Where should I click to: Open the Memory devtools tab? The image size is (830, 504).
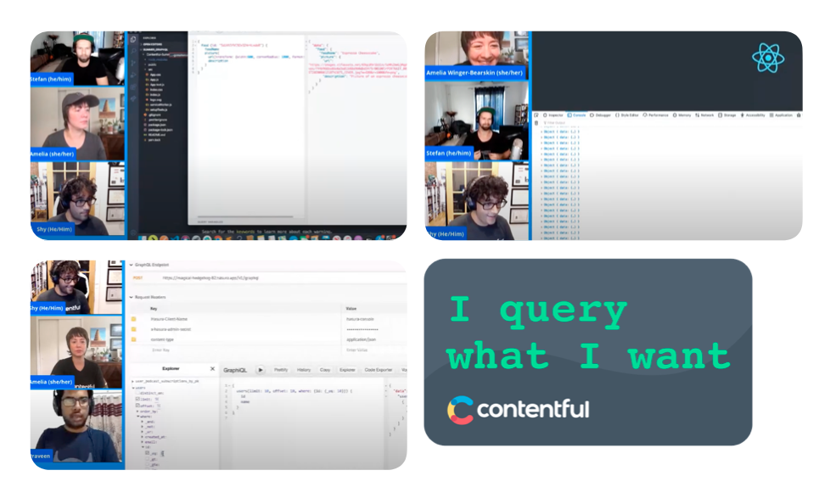coord(681,115)
